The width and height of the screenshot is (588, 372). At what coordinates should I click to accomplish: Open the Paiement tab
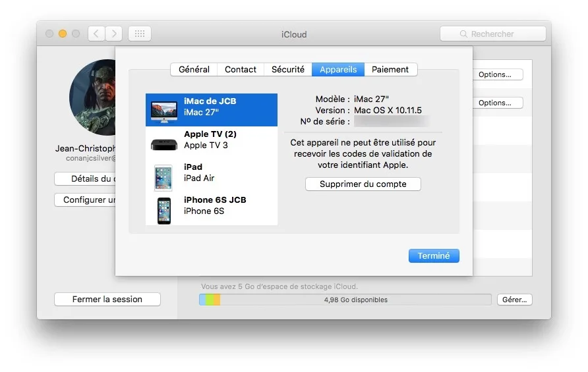pyautogui.click(x=390, y=69)
